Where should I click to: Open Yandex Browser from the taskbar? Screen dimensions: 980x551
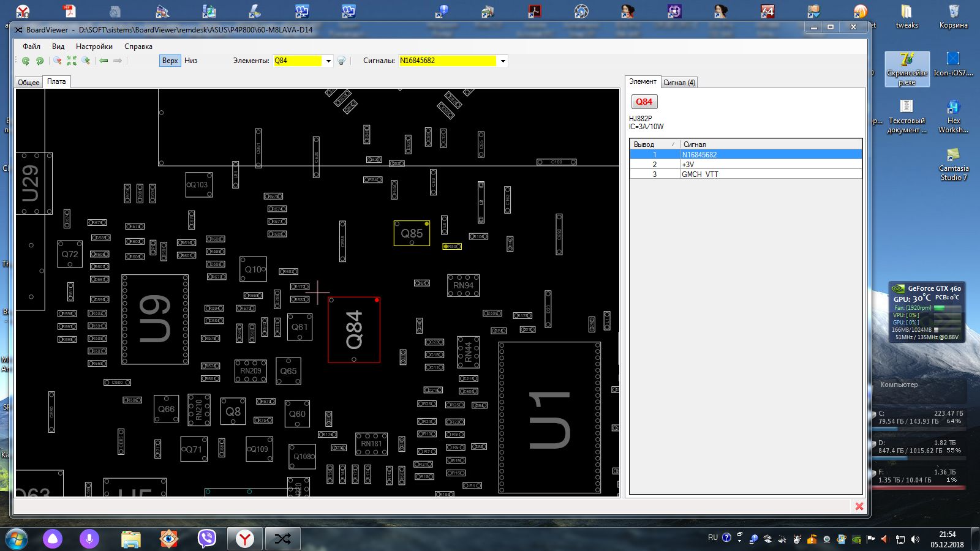[245, 539]
